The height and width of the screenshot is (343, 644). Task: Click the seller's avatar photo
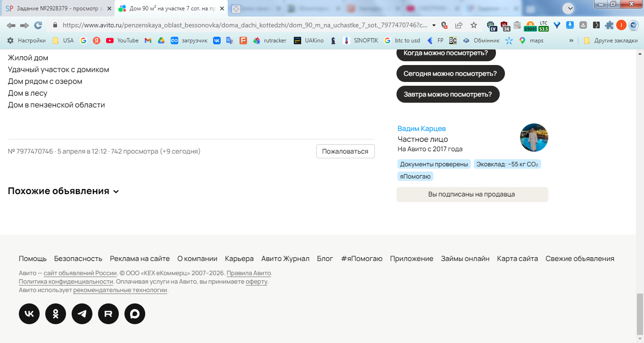coord(534,138)
